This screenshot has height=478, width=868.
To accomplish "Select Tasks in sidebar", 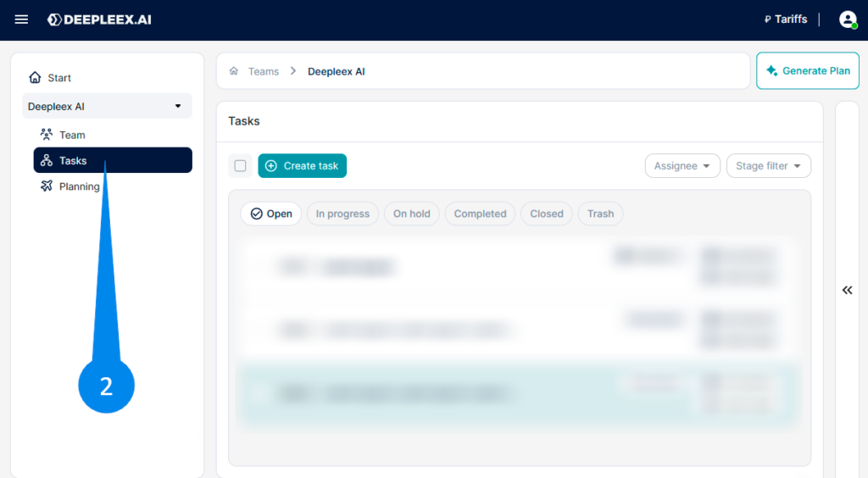I will click(x=113, y=160).
